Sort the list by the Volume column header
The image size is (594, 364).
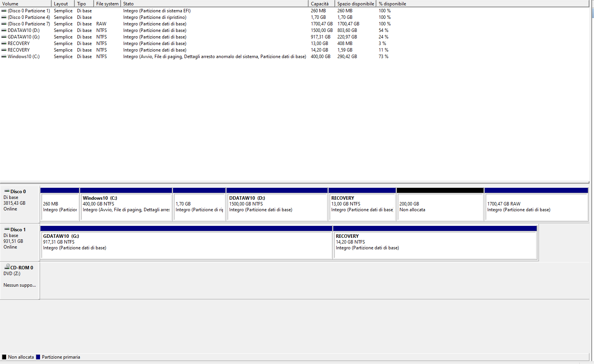[26, 3]
